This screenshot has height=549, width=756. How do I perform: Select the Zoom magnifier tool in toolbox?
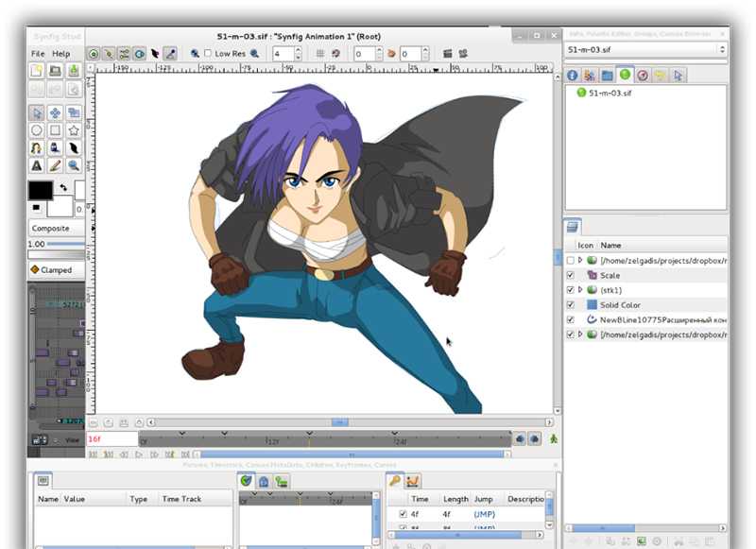[x=74, y=165]
